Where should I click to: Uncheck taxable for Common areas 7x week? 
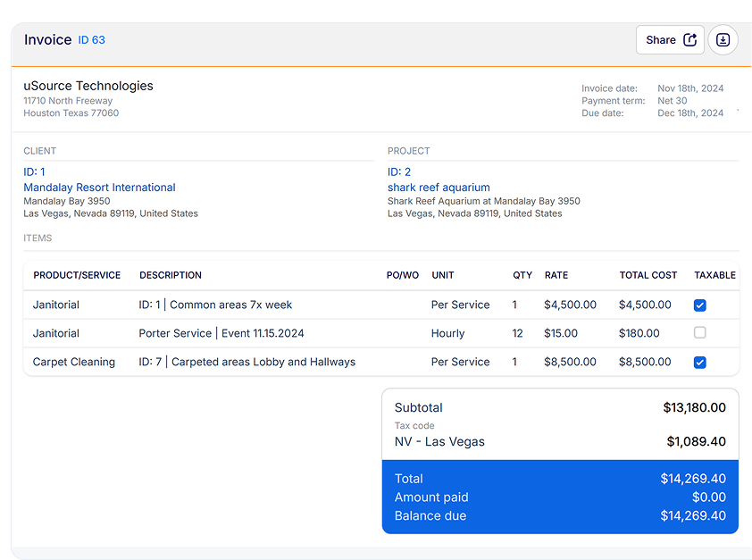tap(699, 305)
